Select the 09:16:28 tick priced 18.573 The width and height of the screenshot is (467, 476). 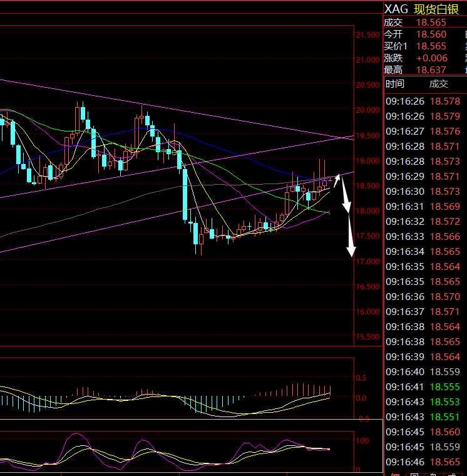coord(423,161)
